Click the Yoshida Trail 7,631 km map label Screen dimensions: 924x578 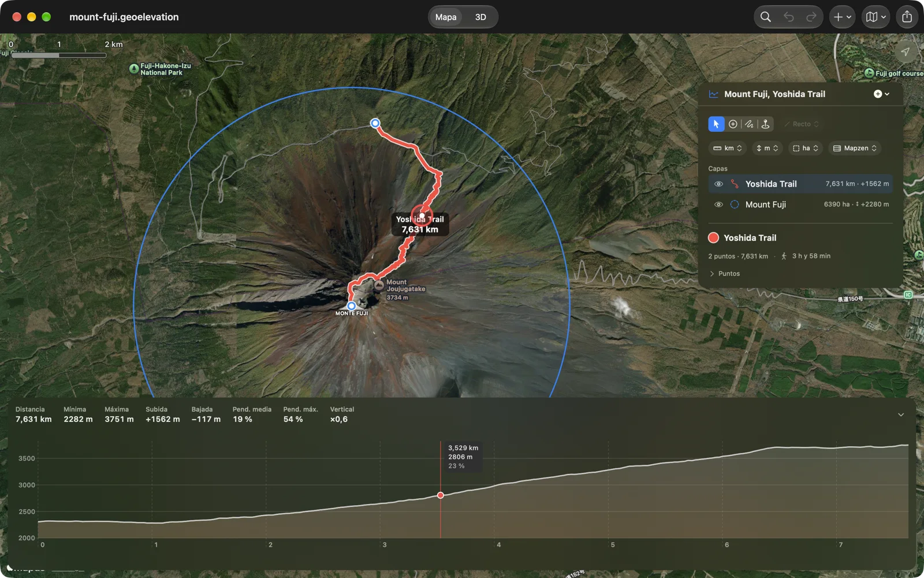(x=420, y=224)
